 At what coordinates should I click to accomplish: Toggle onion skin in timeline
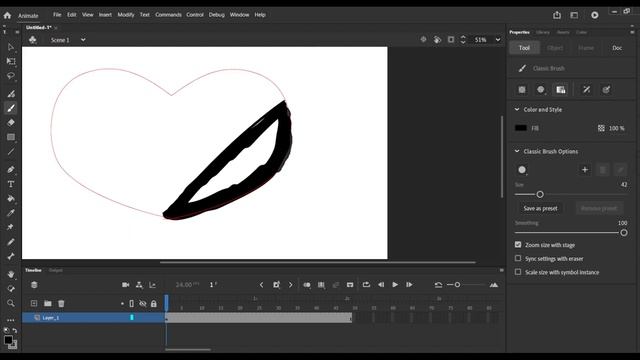click(x=307, y=285)
